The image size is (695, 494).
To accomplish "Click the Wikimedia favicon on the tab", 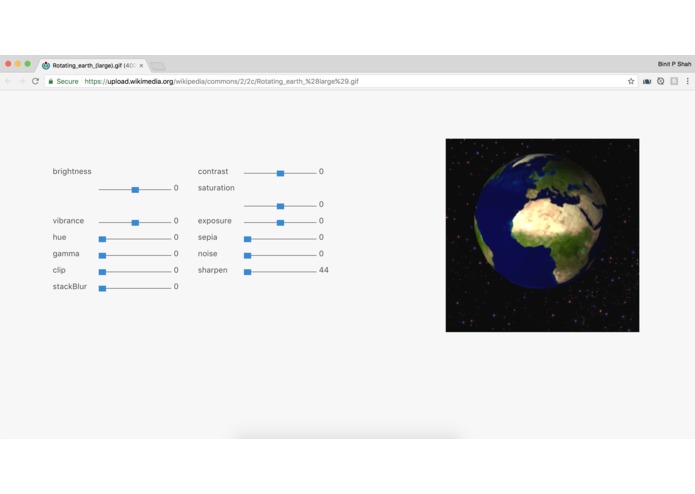I will click(46, 66).
